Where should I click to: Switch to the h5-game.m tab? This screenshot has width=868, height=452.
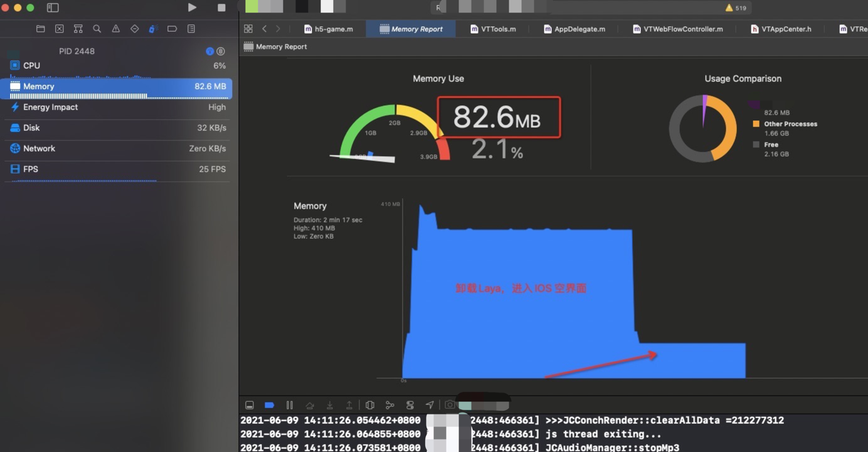(329, 29)
